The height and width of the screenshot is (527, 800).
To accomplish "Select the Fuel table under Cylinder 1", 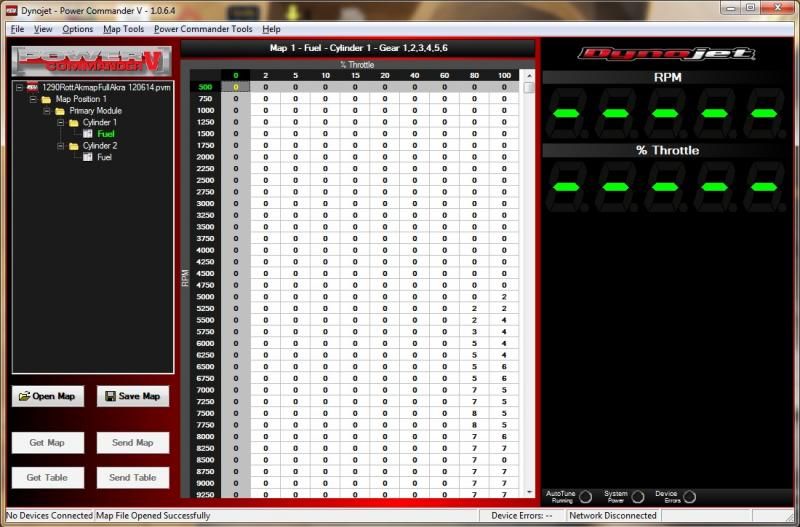I will tap(105, 134).
